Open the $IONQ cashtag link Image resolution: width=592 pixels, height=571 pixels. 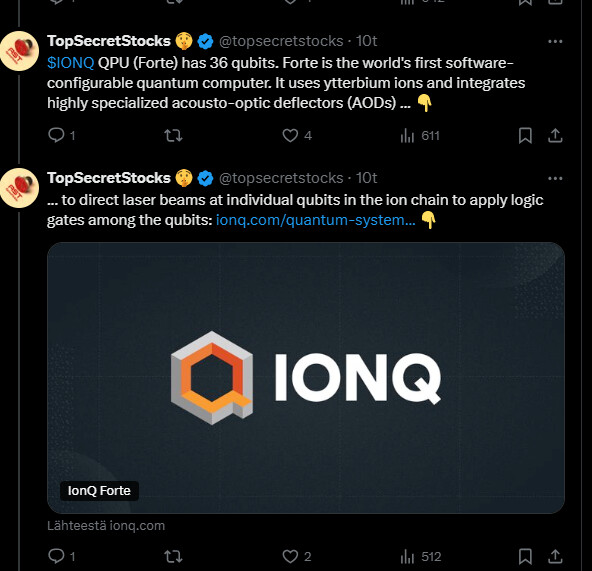pyautogui.click(x=71, y=63)
